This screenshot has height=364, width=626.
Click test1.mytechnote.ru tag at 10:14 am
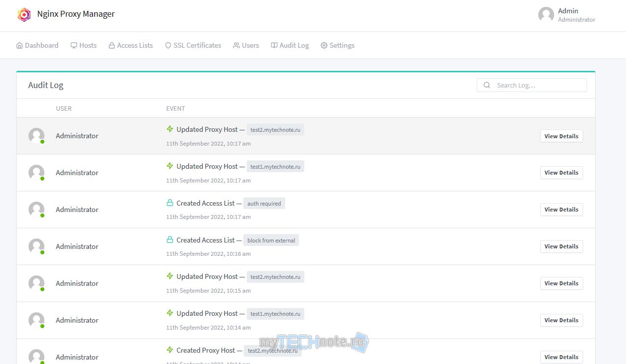275,314
